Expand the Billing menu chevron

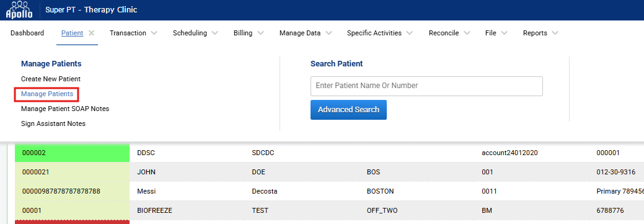tap(260, 34)
